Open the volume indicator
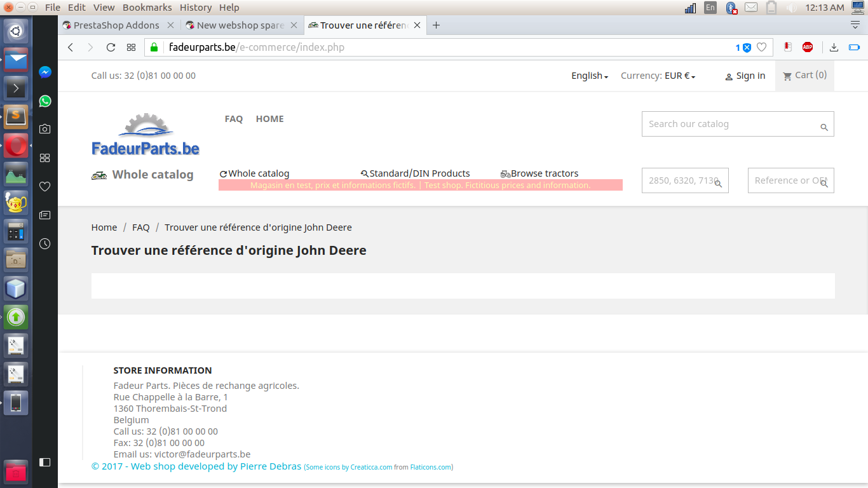The image size is (868, 488). 791,8
